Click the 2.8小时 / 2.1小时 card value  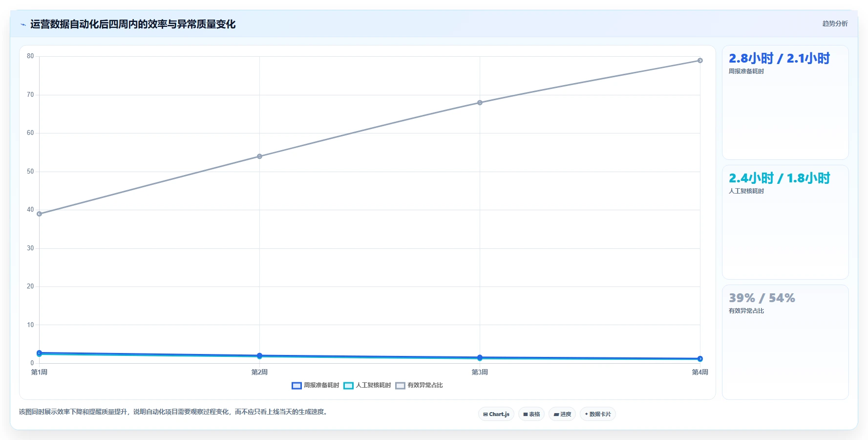(779, 59)
